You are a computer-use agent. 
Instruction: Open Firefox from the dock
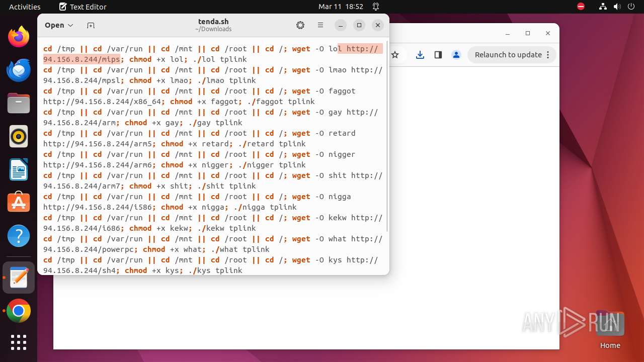point(19,37)
